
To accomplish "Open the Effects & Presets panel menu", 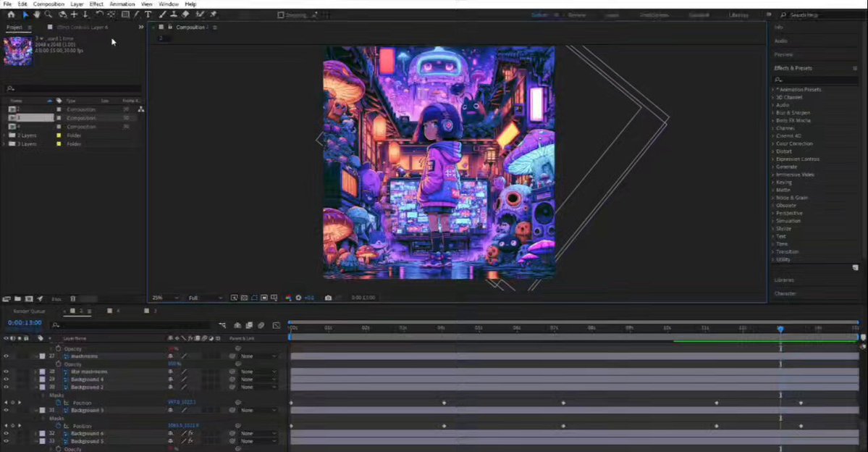I will point(855,68).
